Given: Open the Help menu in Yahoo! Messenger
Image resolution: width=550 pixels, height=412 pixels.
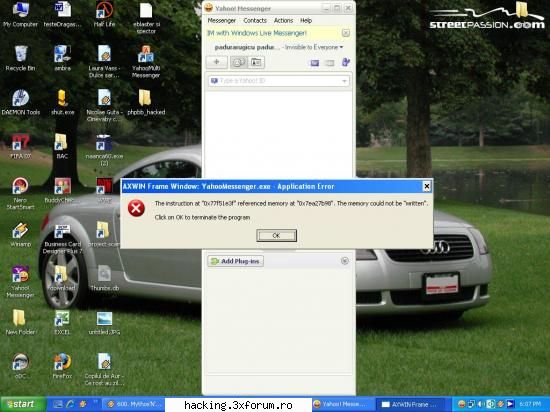Looking at the screenshot, I should [306, 21].
